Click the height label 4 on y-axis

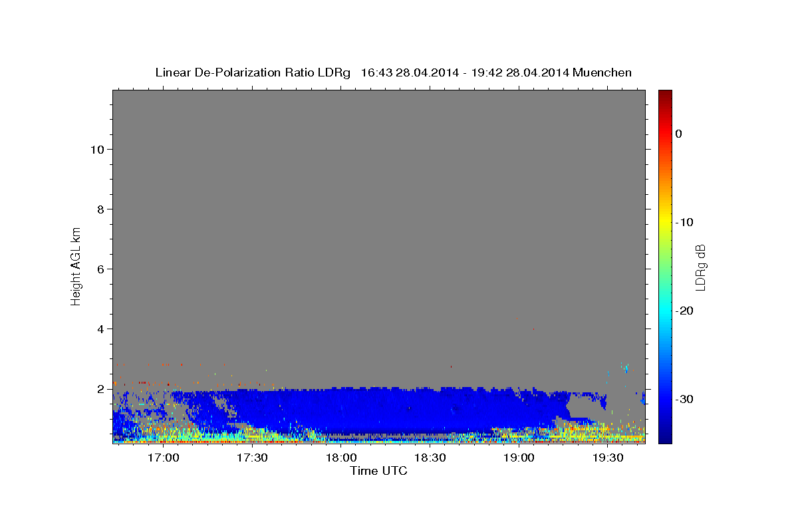point(100,329)
